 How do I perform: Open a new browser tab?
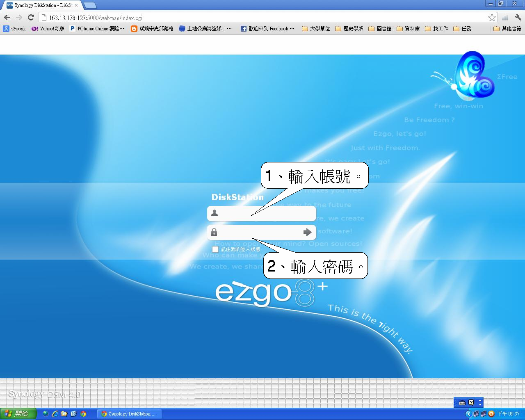90,5
